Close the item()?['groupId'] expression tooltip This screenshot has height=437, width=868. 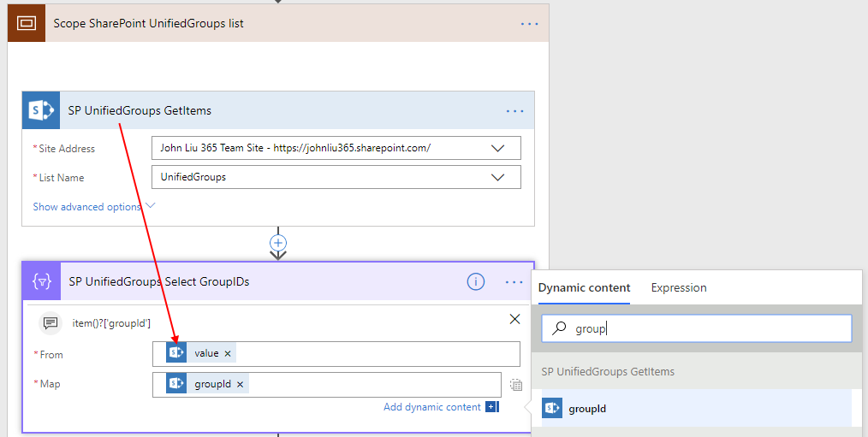pyautogui.click(x=514, y=319)
